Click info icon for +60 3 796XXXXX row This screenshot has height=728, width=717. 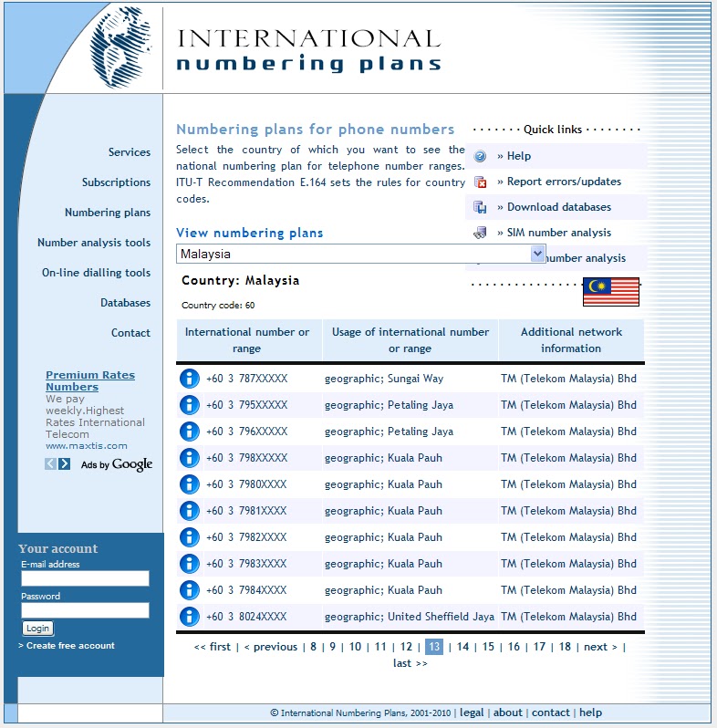coord(190,432)
